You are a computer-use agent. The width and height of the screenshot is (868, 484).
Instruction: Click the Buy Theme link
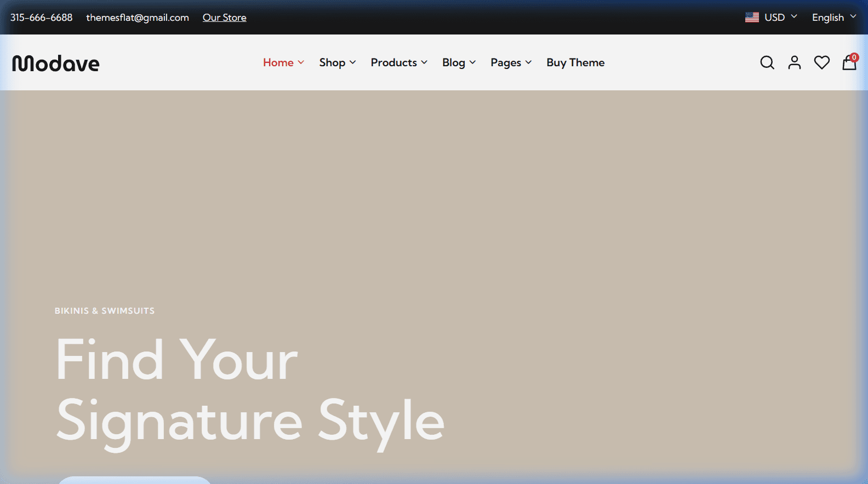coord(575,62)
